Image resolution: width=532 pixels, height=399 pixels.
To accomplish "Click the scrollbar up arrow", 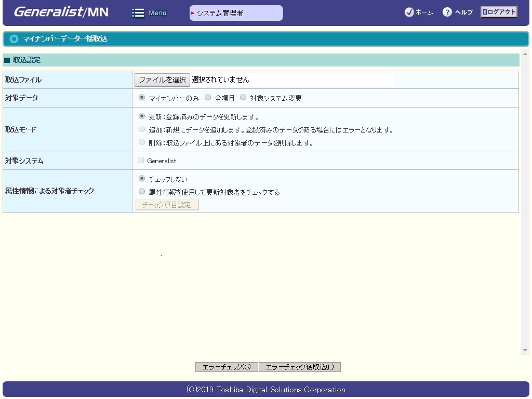I will (525, 54).
